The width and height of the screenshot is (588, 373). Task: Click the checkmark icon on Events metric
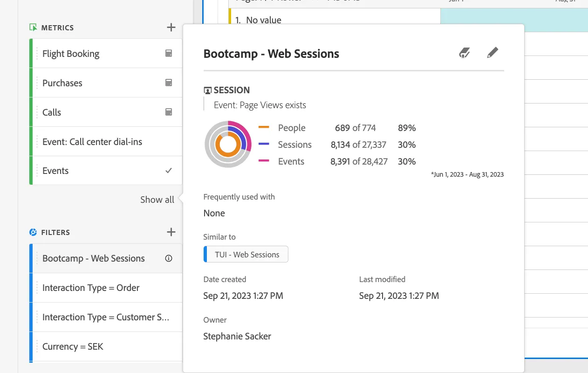169,171
